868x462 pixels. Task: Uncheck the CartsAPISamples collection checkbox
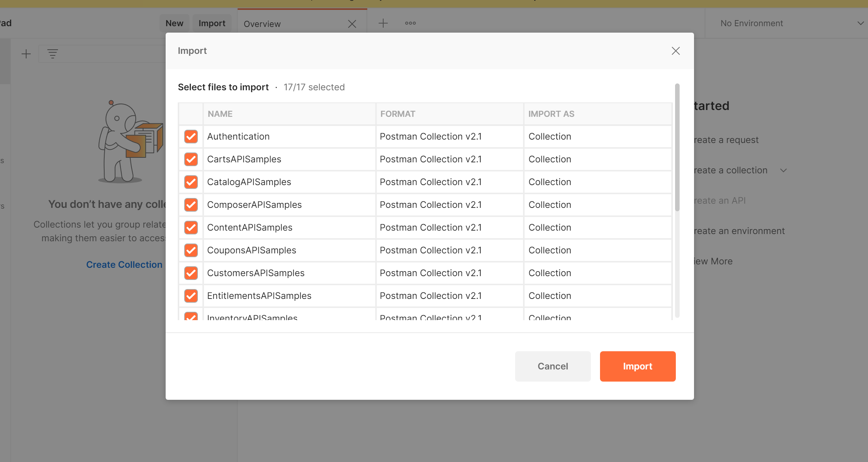pos(191,159)
